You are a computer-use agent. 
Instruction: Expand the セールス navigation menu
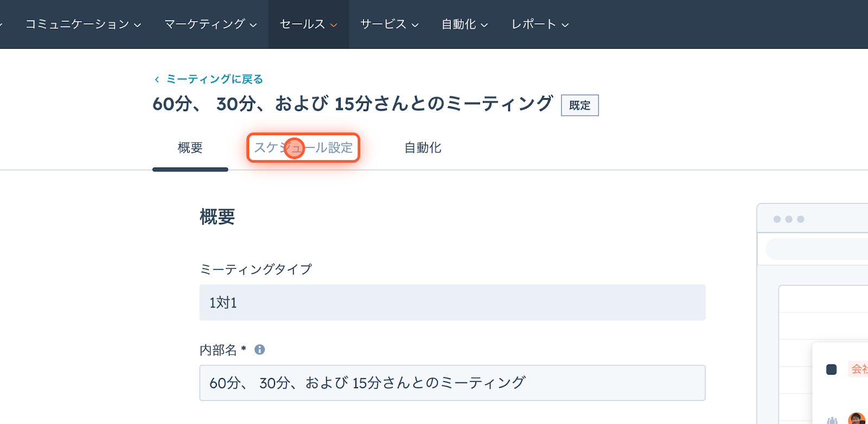coord(309,24)
